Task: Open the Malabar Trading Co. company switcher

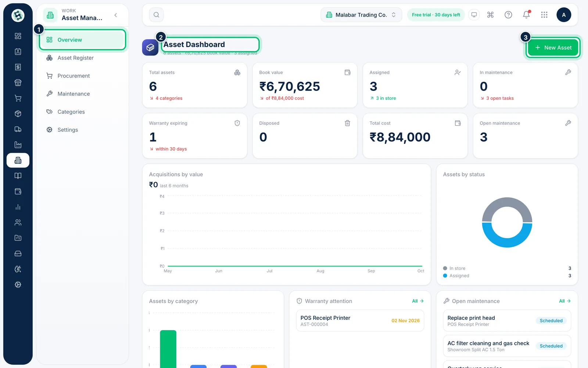Action: 361,15
